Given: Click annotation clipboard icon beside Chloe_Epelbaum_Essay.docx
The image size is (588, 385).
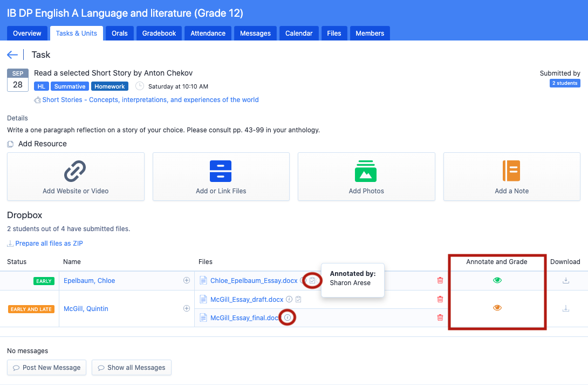Looking at the screenshot, I should pyautogui.click(x=312, y=280).
